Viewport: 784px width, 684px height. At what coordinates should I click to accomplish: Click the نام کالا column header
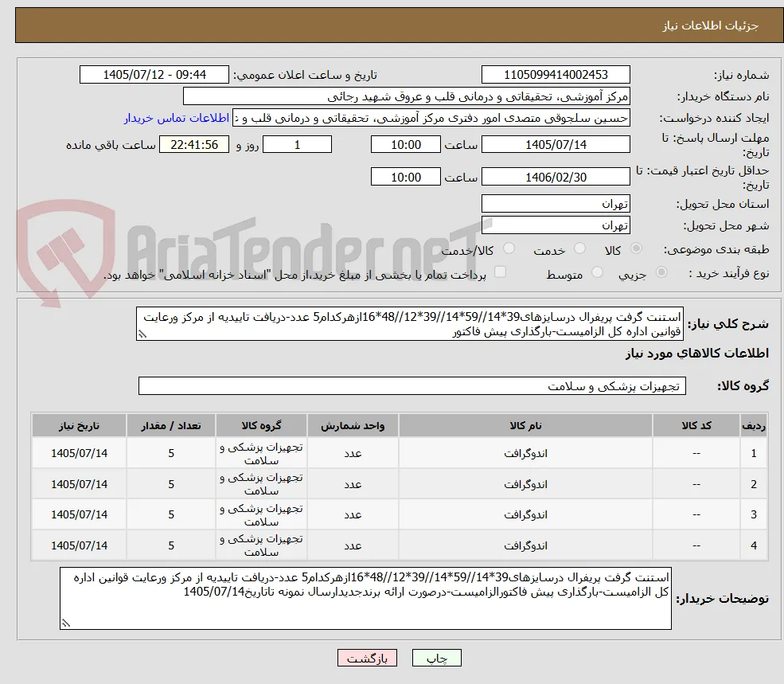[525, 425]
